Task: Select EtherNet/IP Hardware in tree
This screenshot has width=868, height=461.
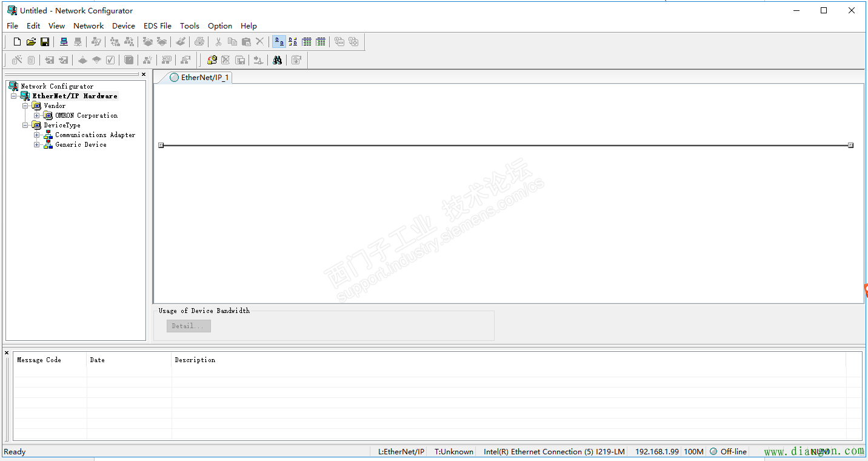Action: [x=75, y=96]
